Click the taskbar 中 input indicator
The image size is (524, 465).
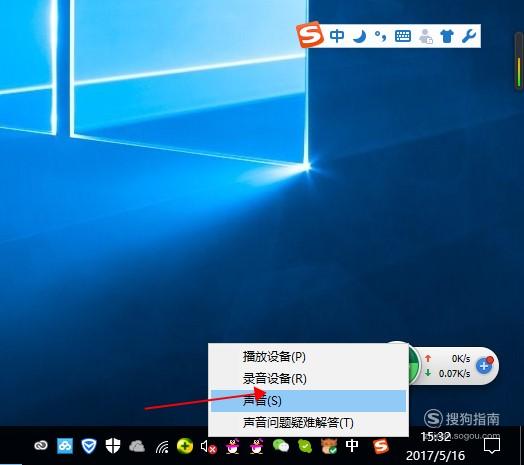point(352,446)
